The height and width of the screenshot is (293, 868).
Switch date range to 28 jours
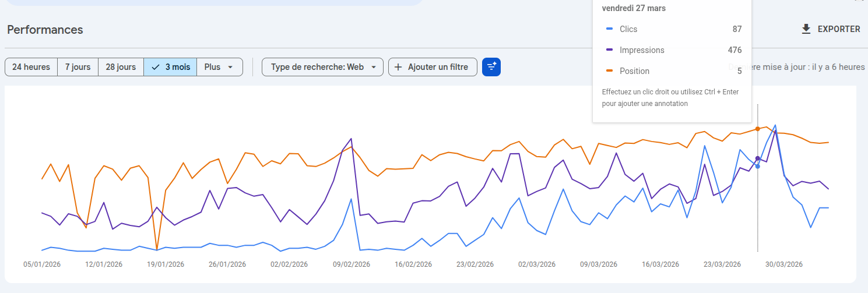121,67
